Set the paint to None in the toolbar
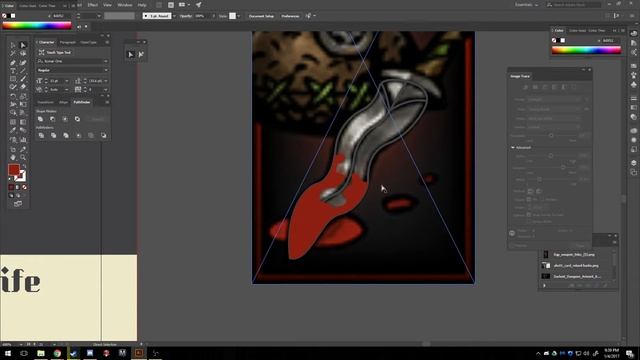640x360 pixels. 24,187
